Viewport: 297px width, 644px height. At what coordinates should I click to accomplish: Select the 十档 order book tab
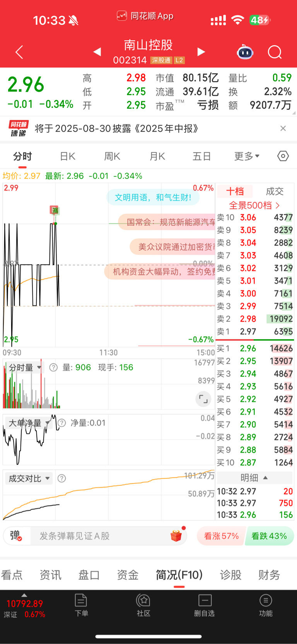(x=235, y=191)
